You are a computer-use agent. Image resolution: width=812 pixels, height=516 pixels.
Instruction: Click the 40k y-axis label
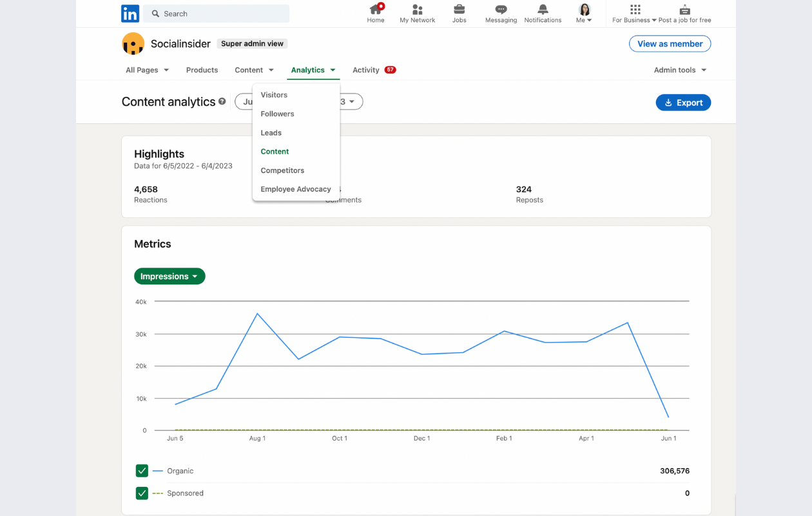(140, 302)
